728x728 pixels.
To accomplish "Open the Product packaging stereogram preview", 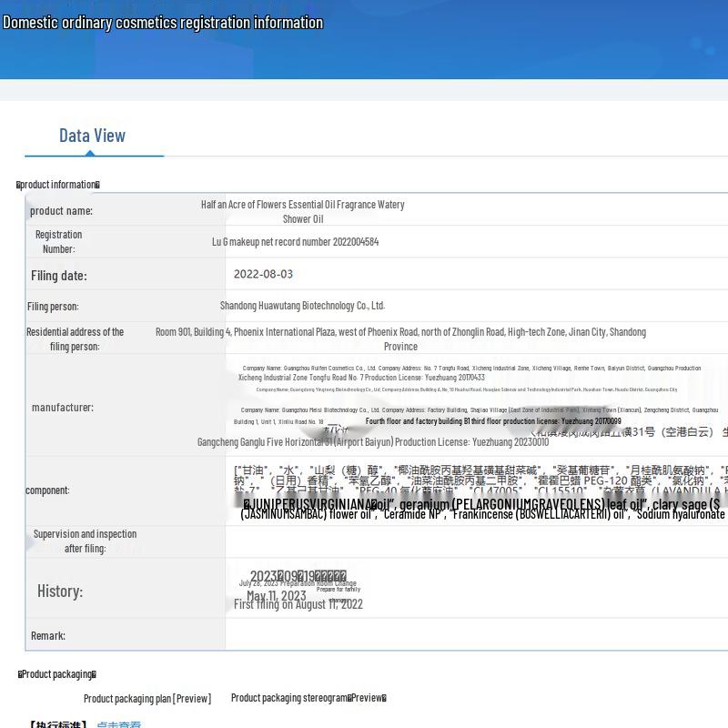I will (308, 698).
